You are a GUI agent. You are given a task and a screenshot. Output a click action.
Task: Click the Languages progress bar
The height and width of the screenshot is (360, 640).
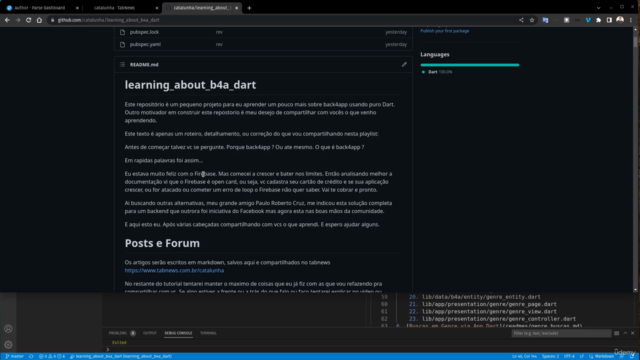click(470, 65)
